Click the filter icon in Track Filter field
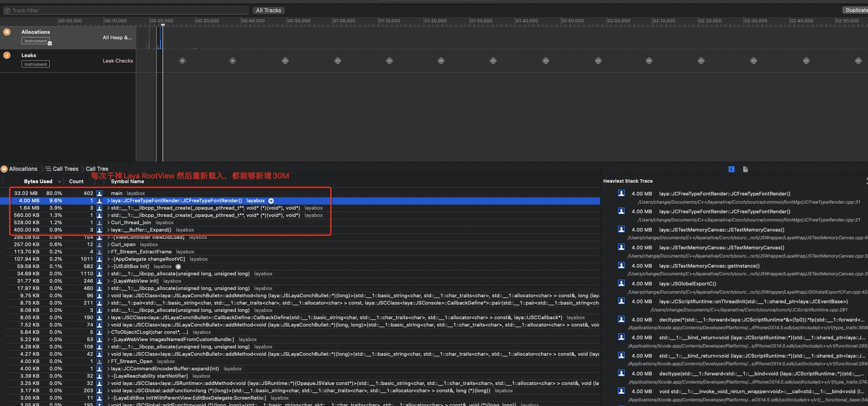 click(7, 10)
